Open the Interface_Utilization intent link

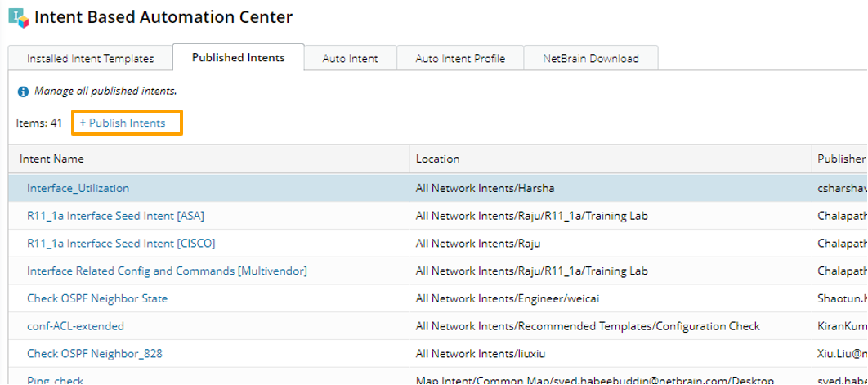pos(78,188)
